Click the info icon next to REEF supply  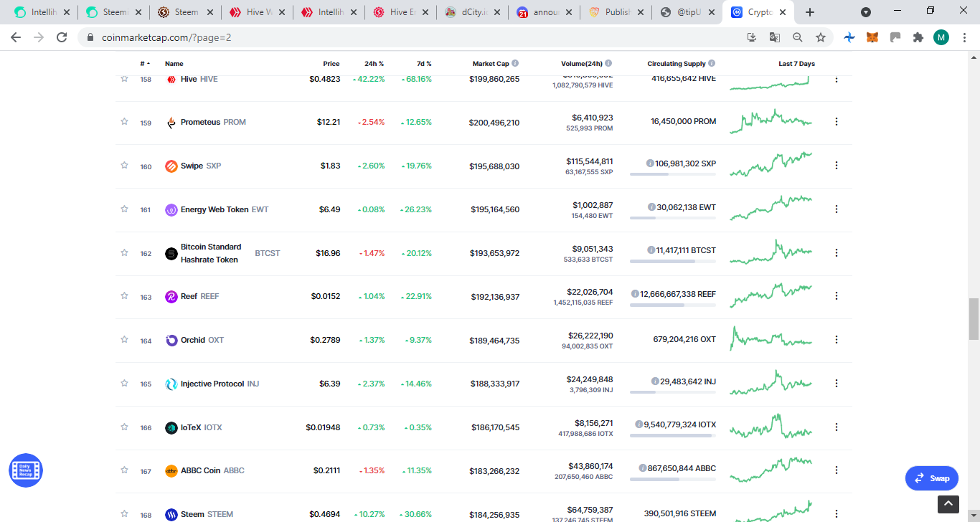tap(635, 294)
